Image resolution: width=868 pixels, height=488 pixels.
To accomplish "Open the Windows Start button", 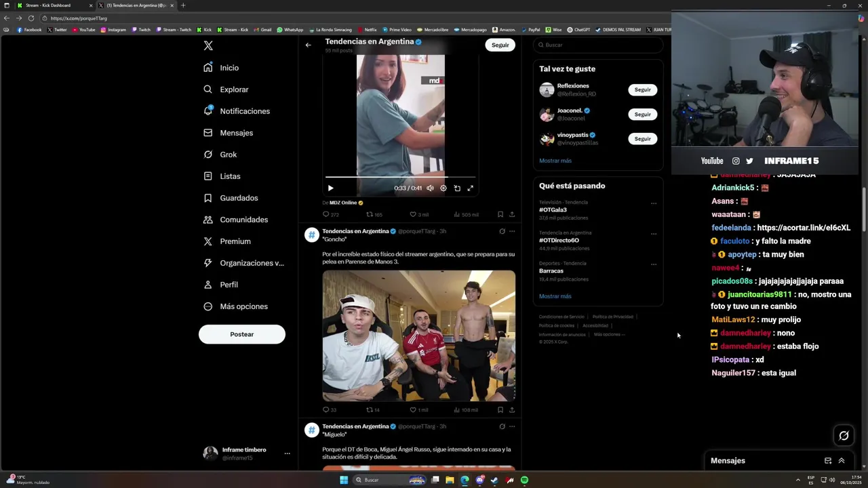I will tap(344, 480).
